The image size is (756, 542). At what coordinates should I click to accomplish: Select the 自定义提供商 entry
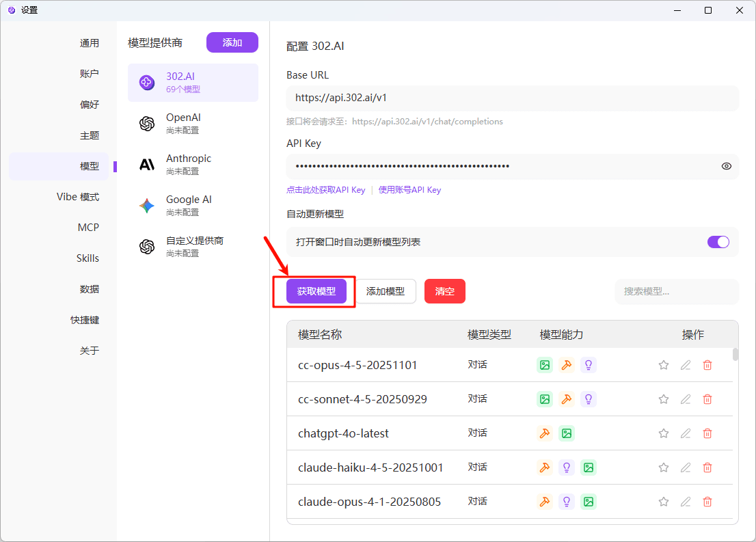pyautogui.click(x=193, y=247)
